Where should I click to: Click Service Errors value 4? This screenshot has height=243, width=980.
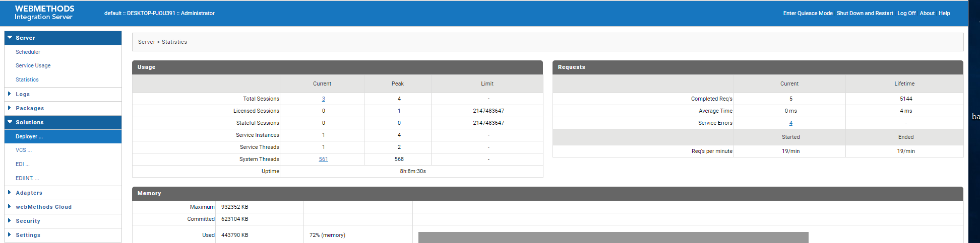click(790, 123)
